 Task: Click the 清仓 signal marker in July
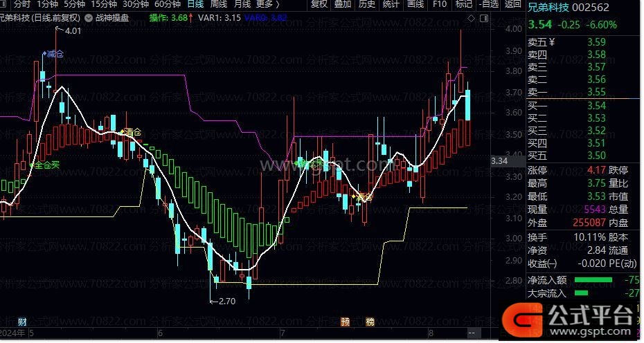[x=363, y=197]
